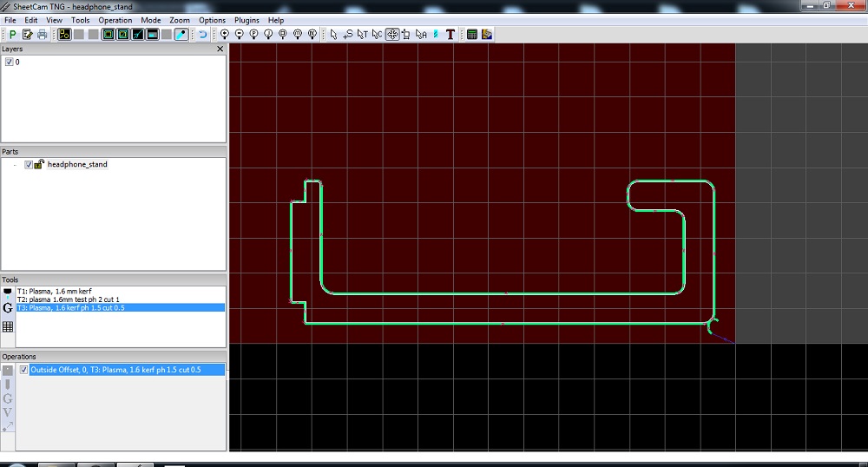The height and width of the screenshot is (467, 868).
Task: Toggle the highlighted blue pen icon
Action: 181,35
